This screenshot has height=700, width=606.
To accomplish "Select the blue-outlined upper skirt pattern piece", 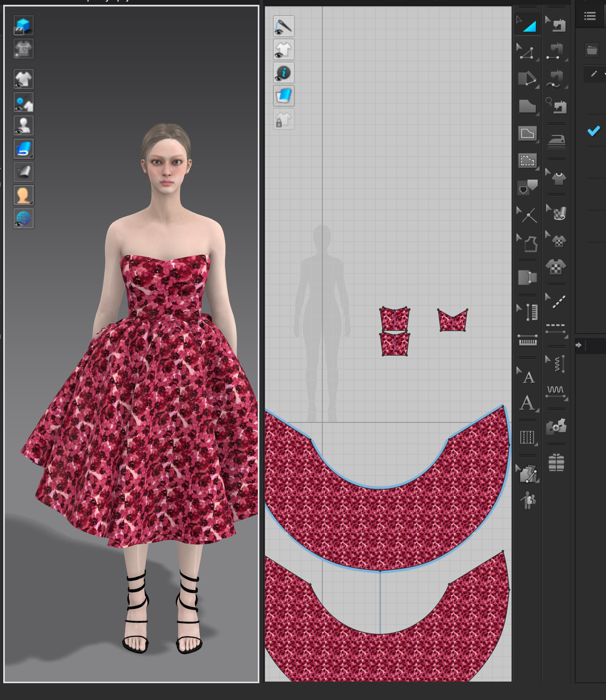I will [x=380, y=529].
